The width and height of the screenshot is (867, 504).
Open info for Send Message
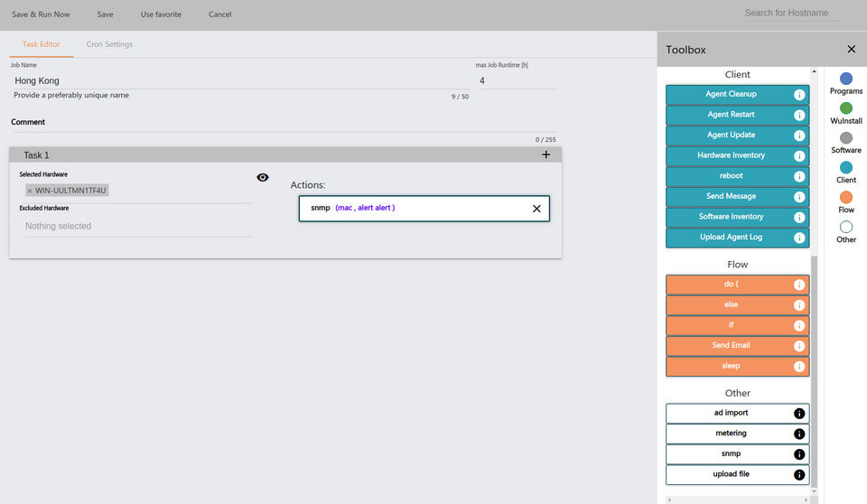pyautogui.click(x=799, y=197)
